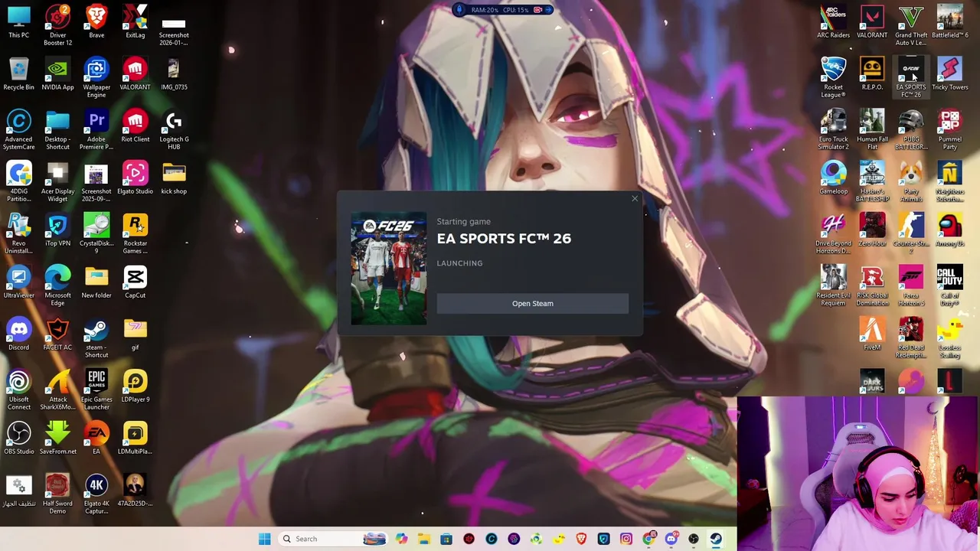980x551 pixels.
Task: Open the This PC desktop icon
Action: [19, 22]
